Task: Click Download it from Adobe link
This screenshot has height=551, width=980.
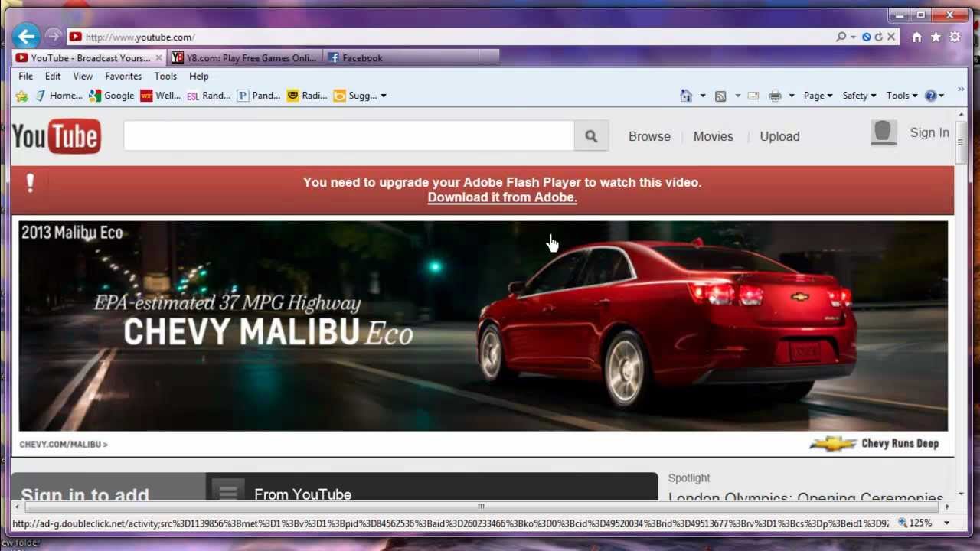Action: click(x=502, y=197)
